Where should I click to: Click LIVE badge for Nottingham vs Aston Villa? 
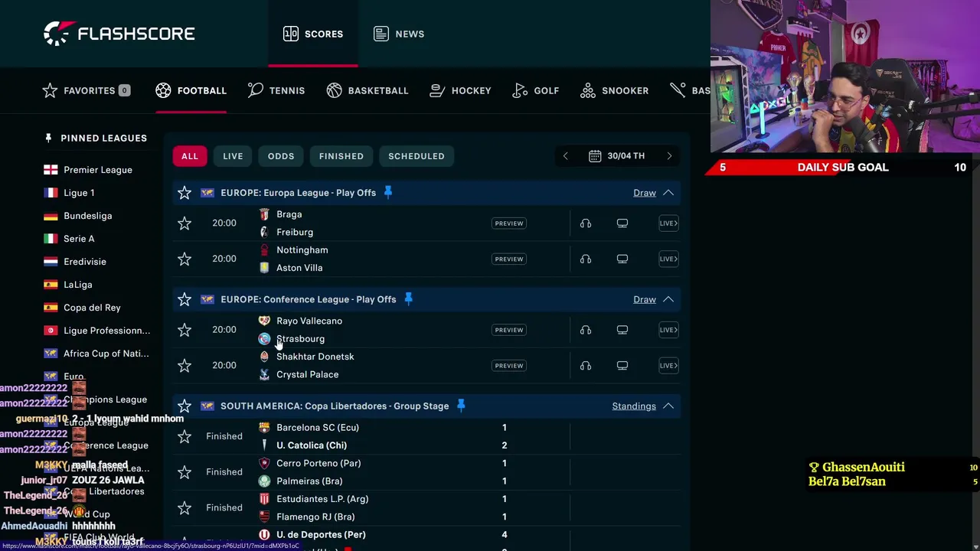point(668,259)
